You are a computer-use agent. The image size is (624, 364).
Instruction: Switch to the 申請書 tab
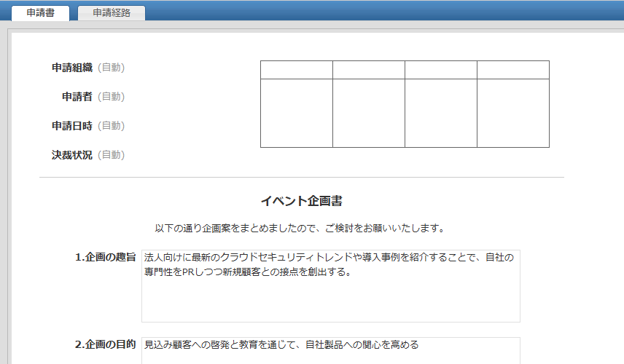[40, 13]
